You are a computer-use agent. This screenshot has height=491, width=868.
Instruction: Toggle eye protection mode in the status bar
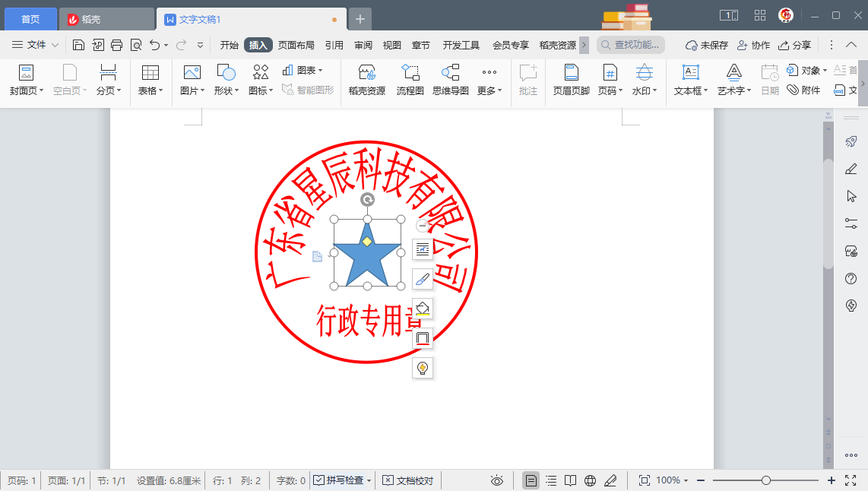pyautogui.click(x=497, y=480)
